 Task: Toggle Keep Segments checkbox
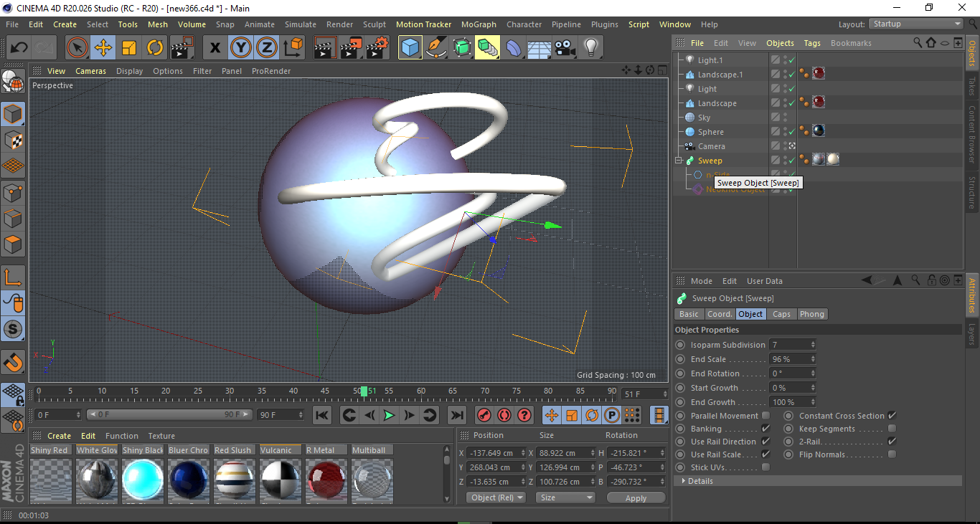tap(892, 429)
